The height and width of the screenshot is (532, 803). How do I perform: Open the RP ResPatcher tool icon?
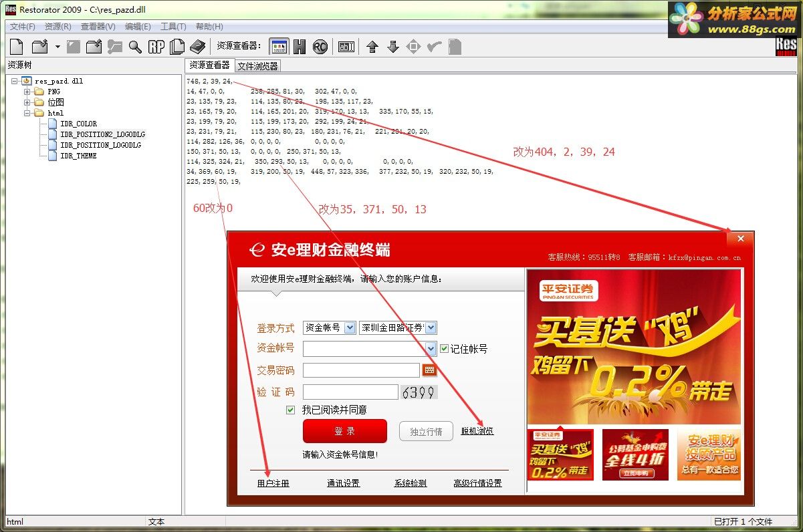click(x=156, y=47)
